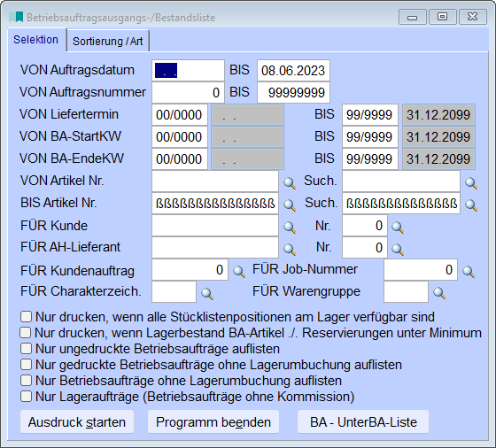Screen dimensions: 496x448
Task: Toggle Nur ungedruckte Betriebsaufträge auflisten
Action: click(x=26, y=349)
